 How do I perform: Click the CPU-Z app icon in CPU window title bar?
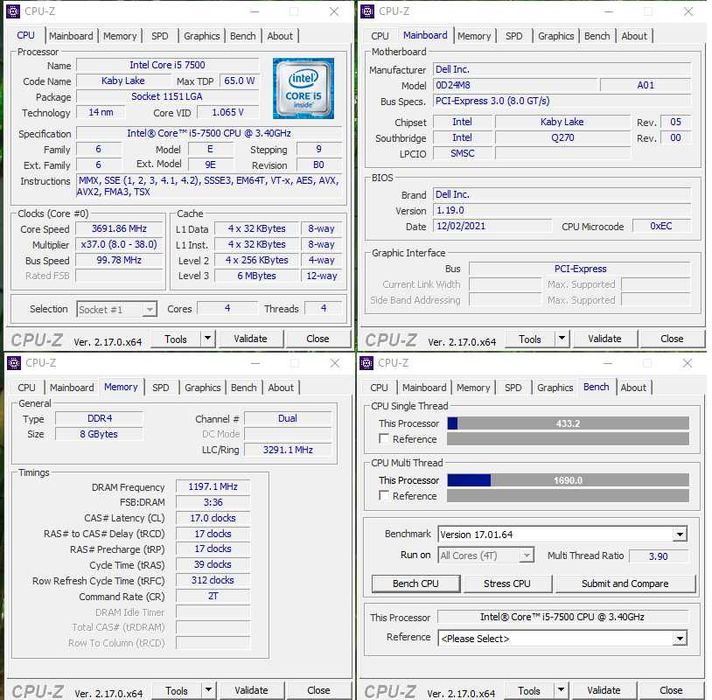tap(13, 11)
